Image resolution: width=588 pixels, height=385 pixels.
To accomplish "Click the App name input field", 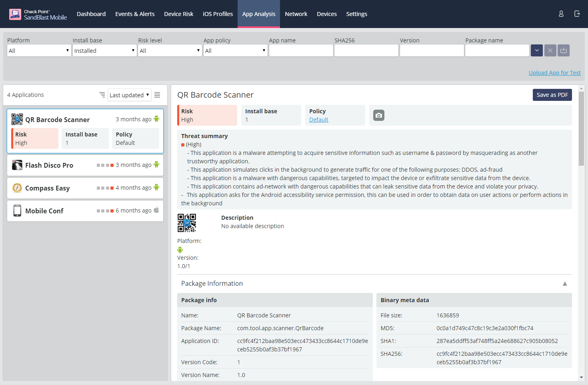I will click(301, 50).
